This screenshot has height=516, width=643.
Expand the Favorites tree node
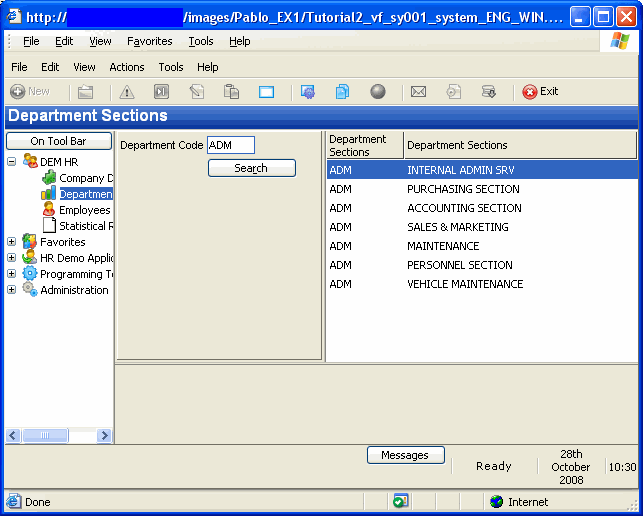pos(11,242)
